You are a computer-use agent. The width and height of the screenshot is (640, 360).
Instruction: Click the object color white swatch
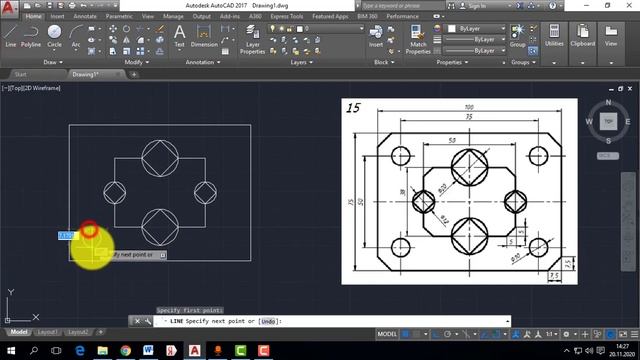click(x=451, y=29)
